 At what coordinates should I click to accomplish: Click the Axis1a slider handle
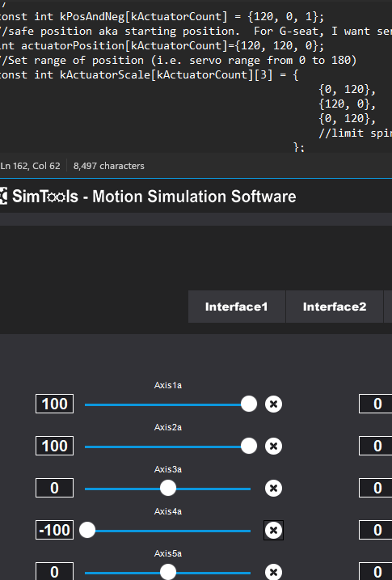(x=249, y=404)
